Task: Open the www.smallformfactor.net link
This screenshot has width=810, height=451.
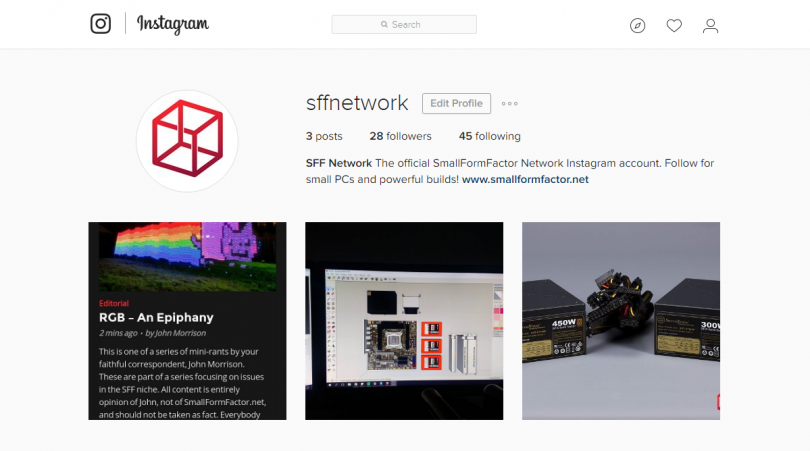Action: click(x=525, y=179)
